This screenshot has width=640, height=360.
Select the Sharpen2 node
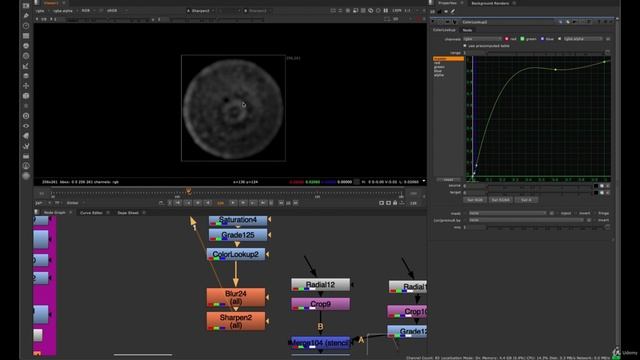point(236,321)
